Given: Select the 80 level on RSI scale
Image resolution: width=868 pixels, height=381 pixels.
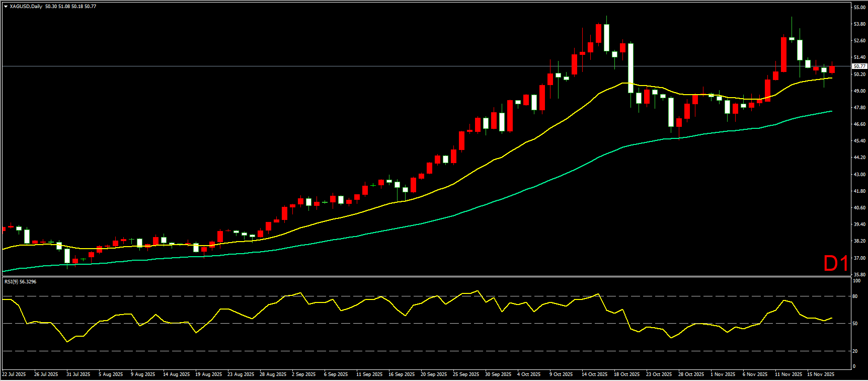Looking at the screenshot, I should point(855,296).
